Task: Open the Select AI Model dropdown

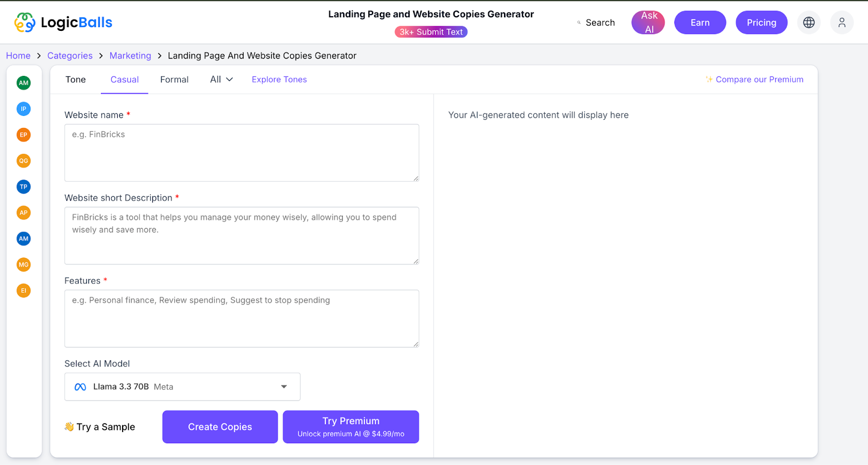Action: 182,387
